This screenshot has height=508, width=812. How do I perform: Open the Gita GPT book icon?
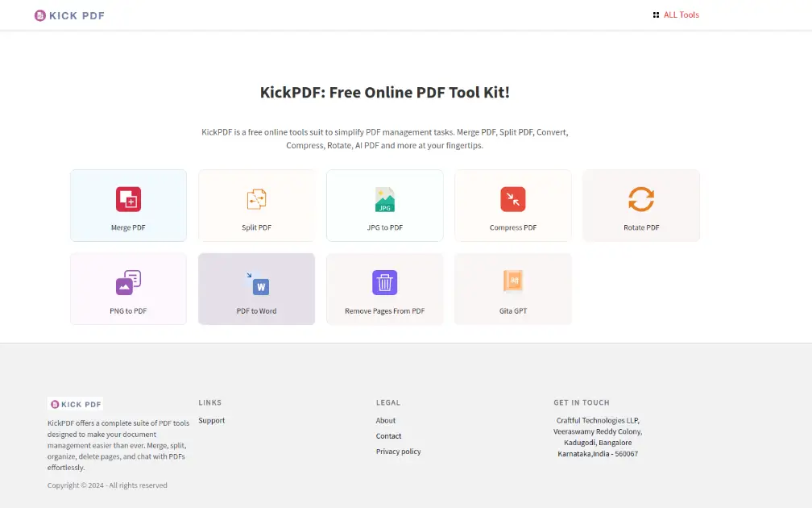click(x=513, y=280)
